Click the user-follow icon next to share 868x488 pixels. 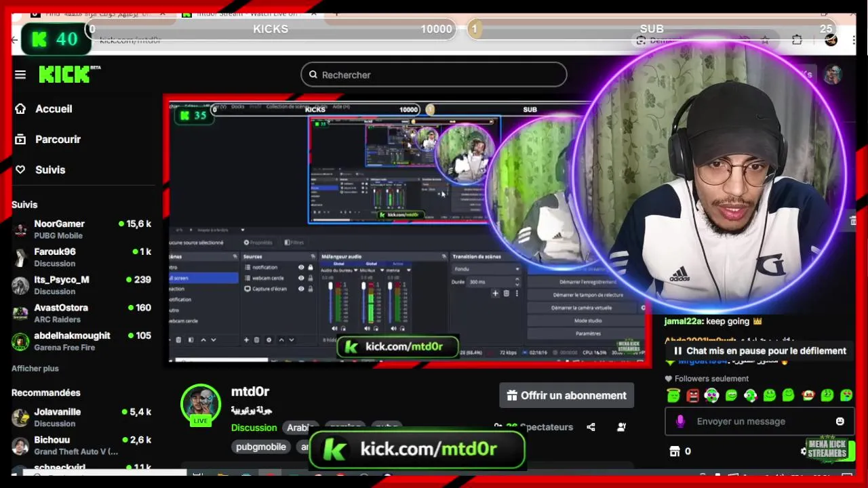click(x=621, y=427)
